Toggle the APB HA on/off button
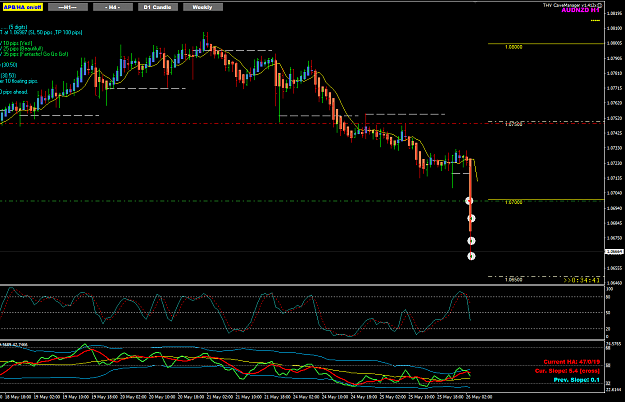Image resolution: width=625 pixels, height=402 pixels. 23,7
